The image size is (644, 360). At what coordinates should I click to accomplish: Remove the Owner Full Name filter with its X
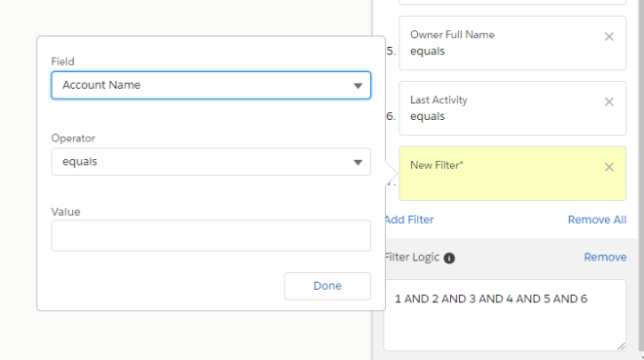click(609, 37)
